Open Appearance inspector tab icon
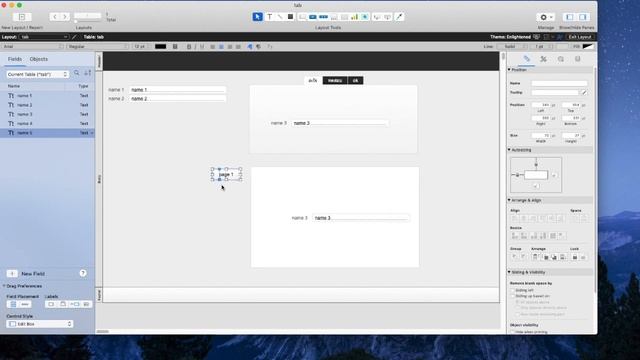This screenshot has height=360, width=640. (x=561, y=59)
